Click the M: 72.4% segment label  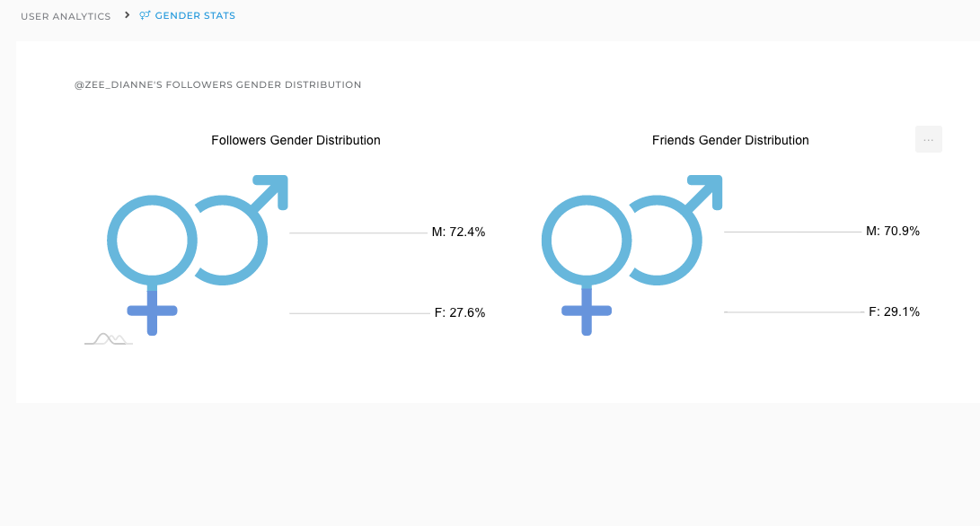[x=460, y=232]
